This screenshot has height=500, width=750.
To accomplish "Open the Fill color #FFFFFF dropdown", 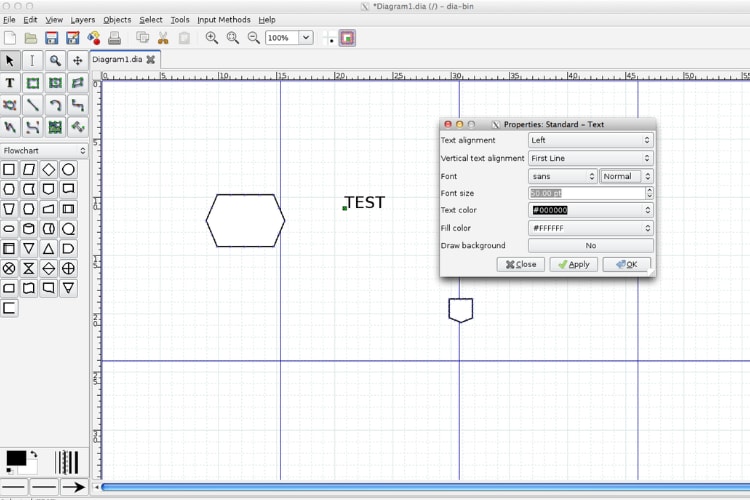I will (x=591, y=228).
